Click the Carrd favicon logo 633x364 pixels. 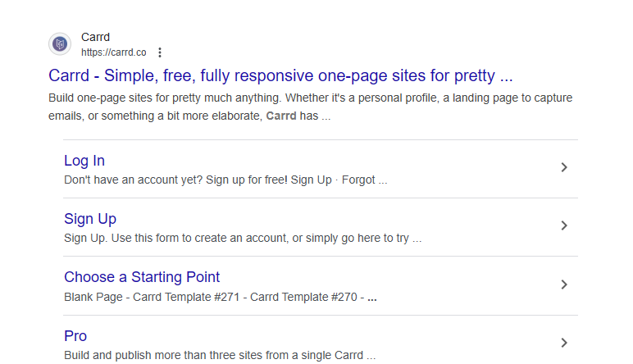click(x=60, y=43)
